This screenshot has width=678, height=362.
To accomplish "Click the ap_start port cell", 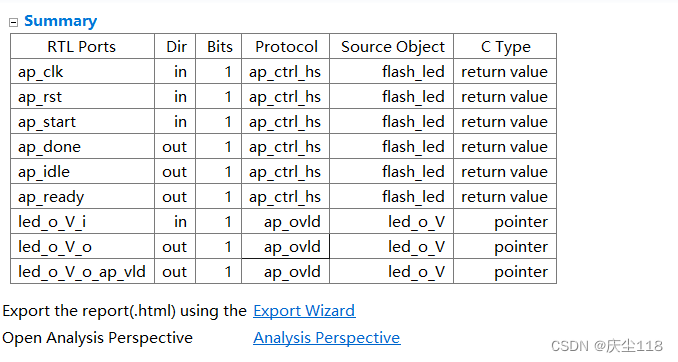I will point(82,122).
